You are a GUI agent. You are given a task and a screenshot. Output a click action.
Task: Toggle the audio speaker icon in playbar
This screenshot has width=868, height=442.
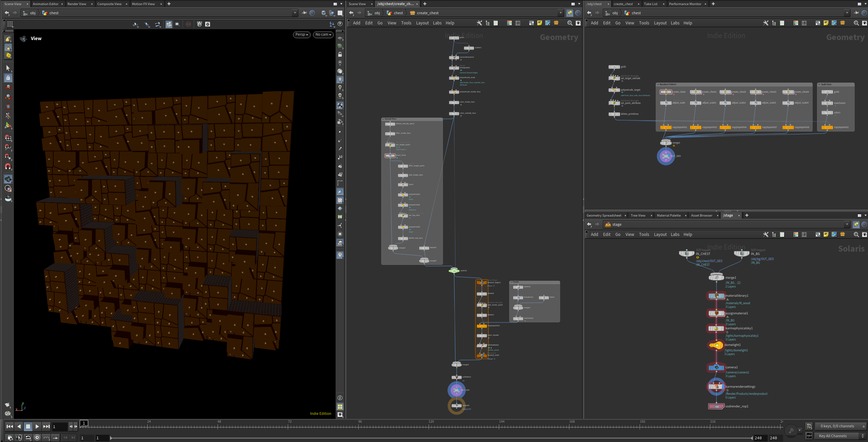point(19,438)
